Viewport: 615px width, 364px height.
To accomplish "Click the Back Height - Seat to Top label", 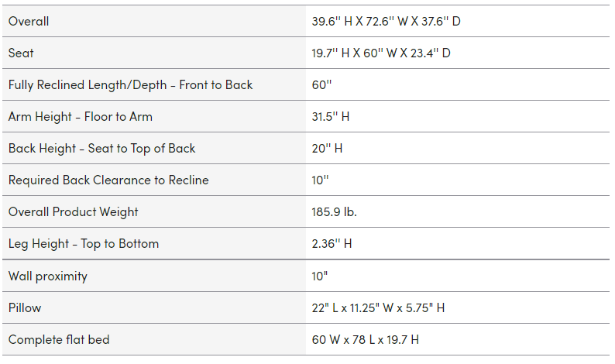I will tap(101, 149).
